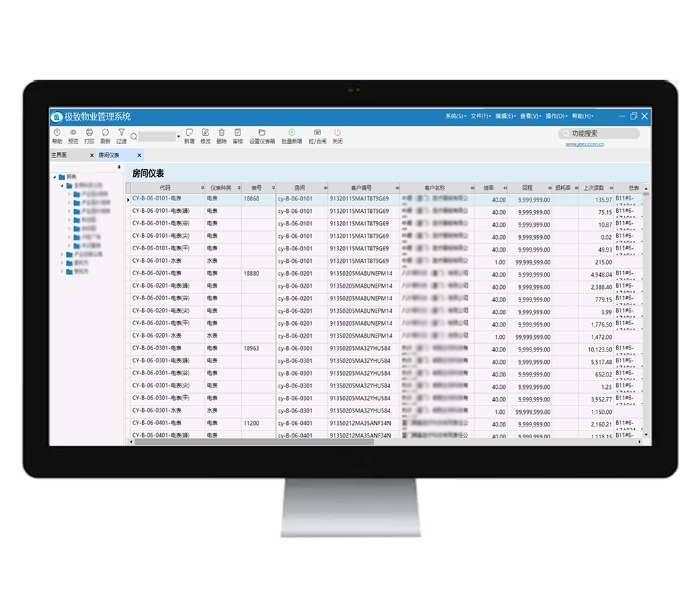The height and width of the screenshot is (599, 700).
Task: Click the horizontal scrollbar left arrow
Action: 131,442
